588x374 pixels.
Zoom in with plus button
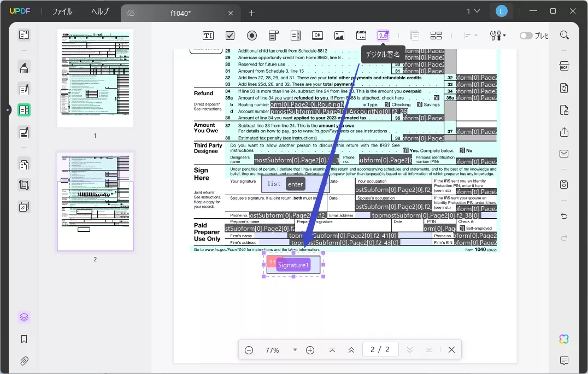[x=310, y=350]
